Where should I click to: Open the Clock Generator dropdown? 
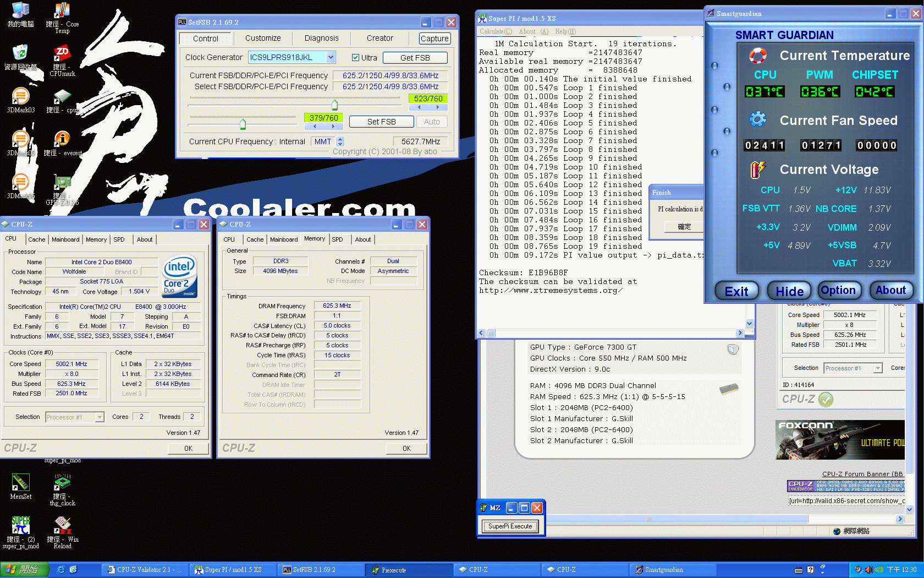point(331,57)
